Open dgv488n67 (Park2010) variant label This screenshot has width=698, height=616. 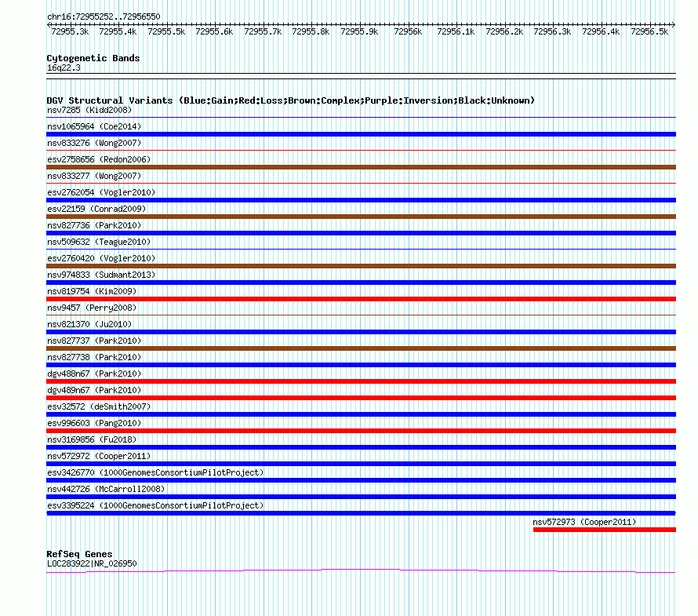(x=94, y=374)
